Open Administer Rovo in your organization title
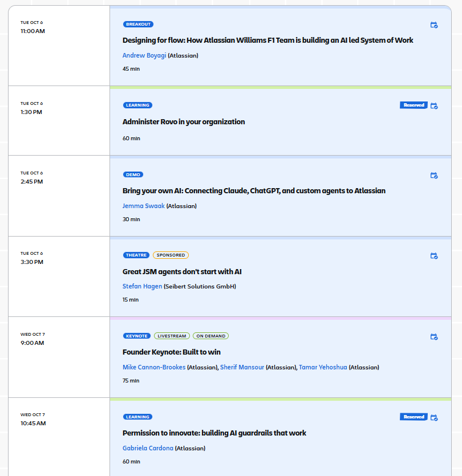The image size is (462, 476). [184, 122]
